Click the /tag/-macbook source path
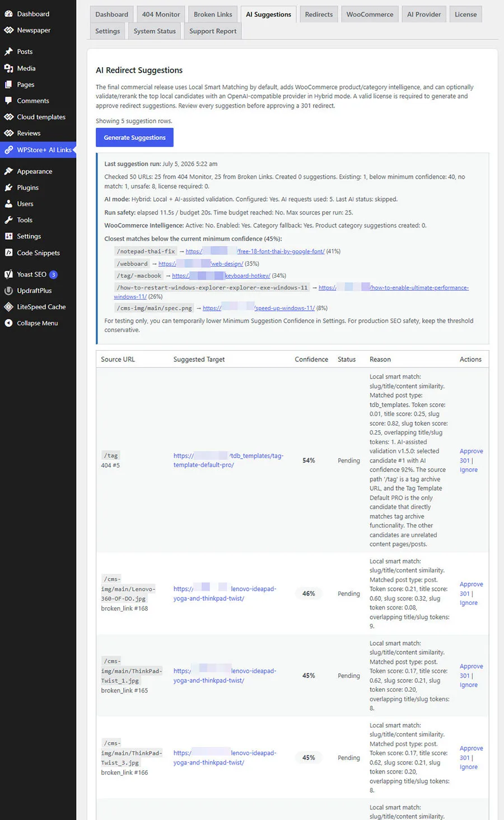This screenshot has height=820, width=504. point(139,276)
